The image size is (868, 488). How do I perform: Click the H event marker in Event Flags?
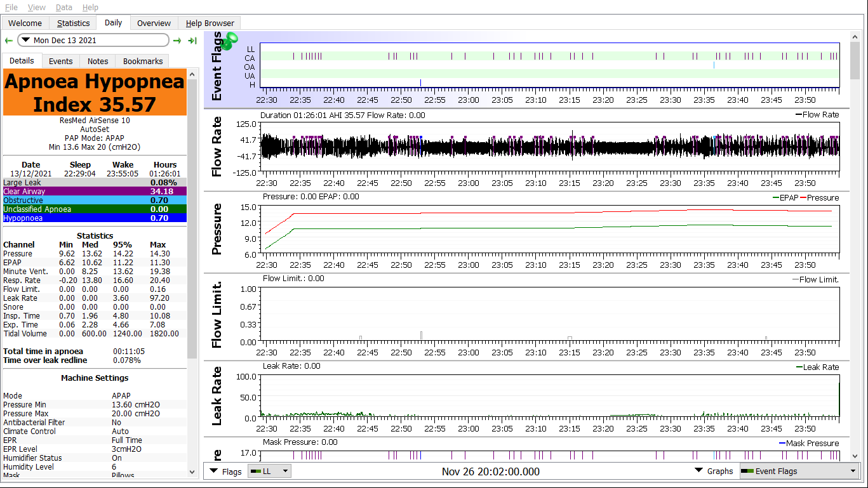420,83
